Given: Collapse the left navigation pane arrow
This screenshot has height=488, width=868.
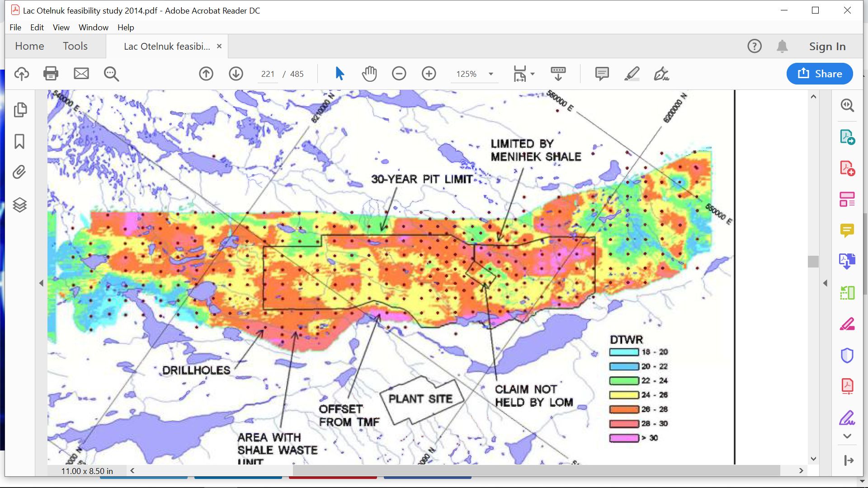Looking at the screenshot, I should 41,283.
